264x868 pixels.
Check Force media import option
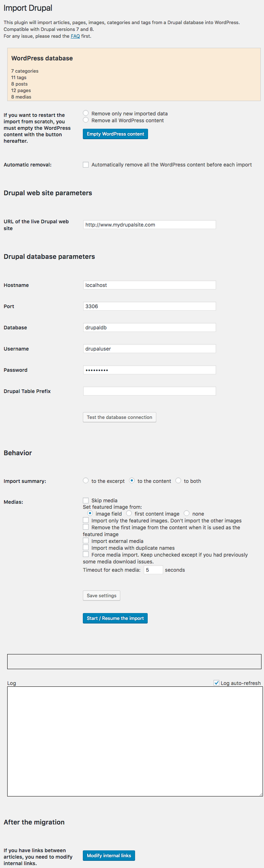click(x=86, y=554)
